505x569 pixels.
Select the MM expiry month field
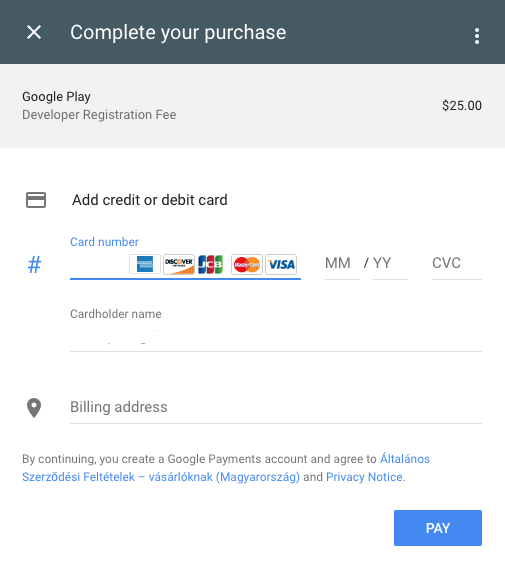(342, 263)
